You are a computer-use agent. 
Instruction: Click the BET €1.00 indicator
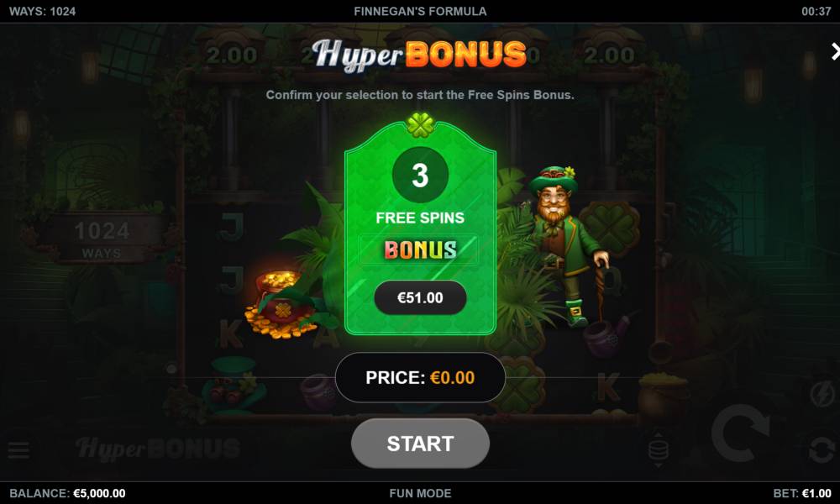point(802,493)
